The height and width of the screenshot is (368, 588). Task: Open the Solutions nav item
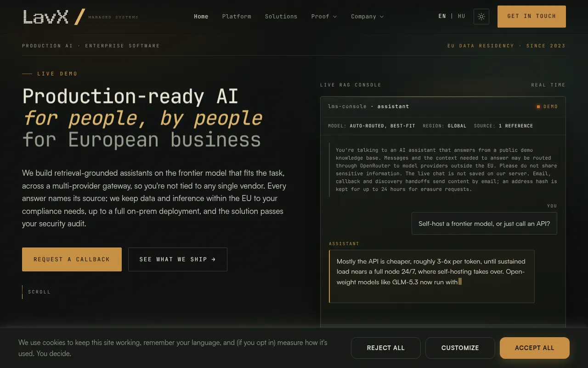click(x=281, y=17)
